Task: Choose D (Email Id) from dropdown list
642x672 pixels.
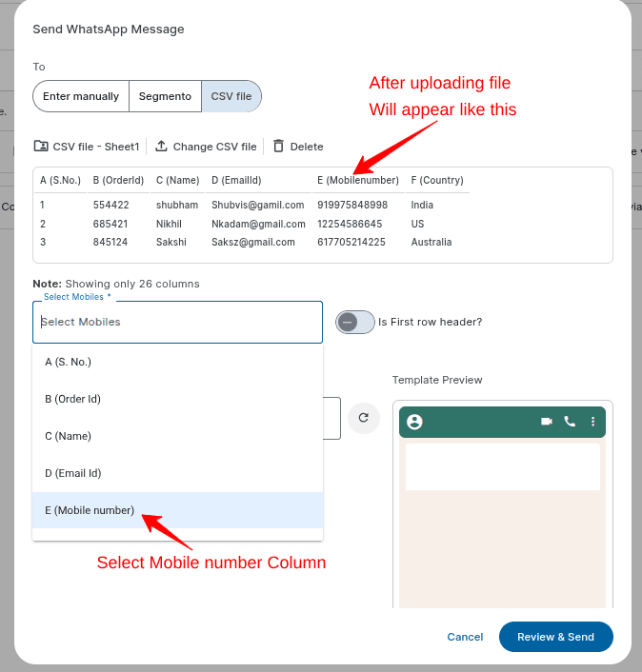Action: (x=177, y=474)
